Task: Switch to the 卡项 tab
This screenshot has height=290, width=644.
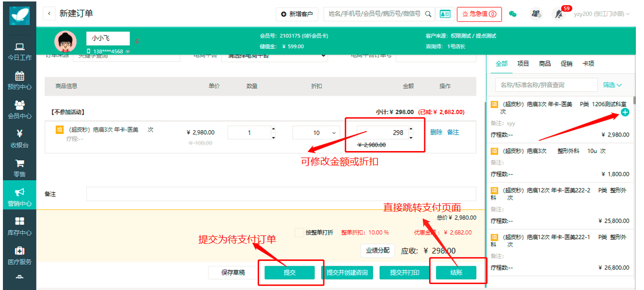Action: click(x=588, y=64)
